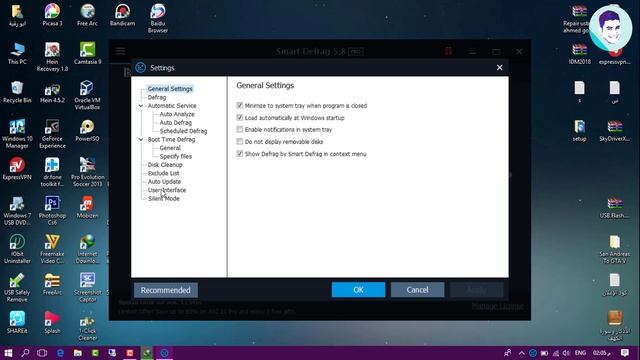Open the Mobizen desktop icon
Image resolution: width=640 pixels, height=360 pixels.
point(87,207)
